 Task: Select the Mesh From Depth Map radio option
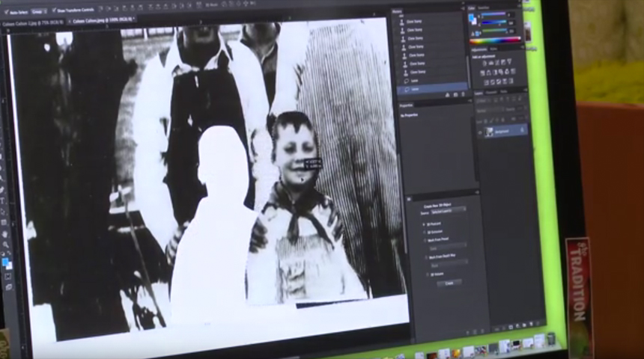pyautogui.click(x=426, y=257)
